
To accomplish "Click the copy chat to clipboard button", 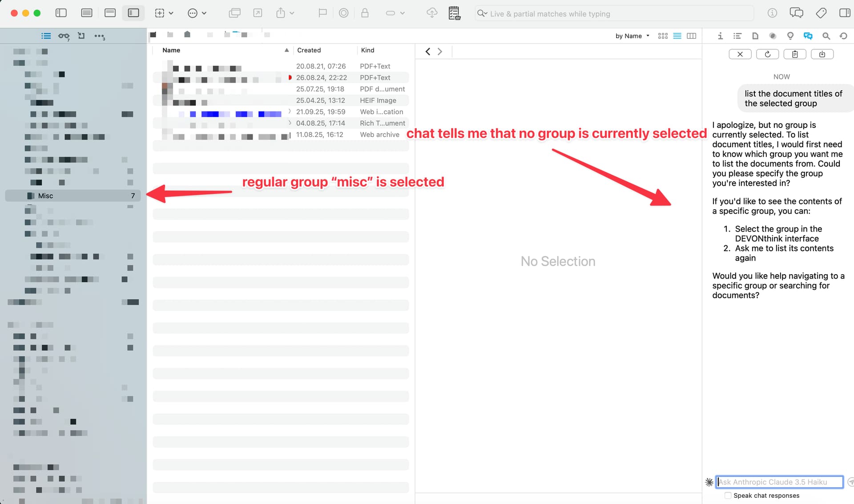I will pos(795,54).
